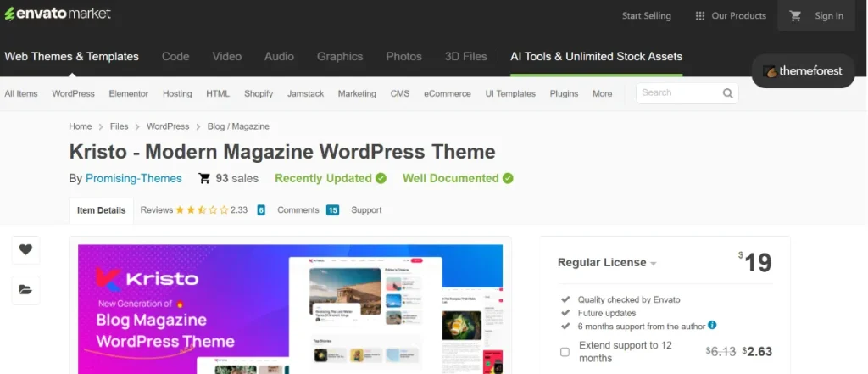The width and height of the screenshot is (868, 374).
Task: Select Plugins in subnavigation
Action: pos(564,93)
